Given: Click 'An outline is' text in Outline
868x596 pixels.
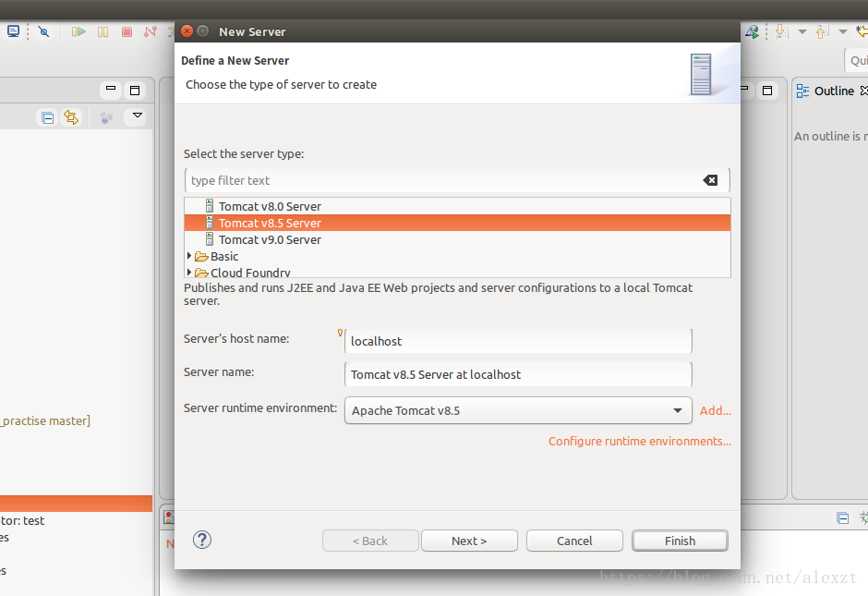Looking at the screenshot, I should (x=827, y=136).
